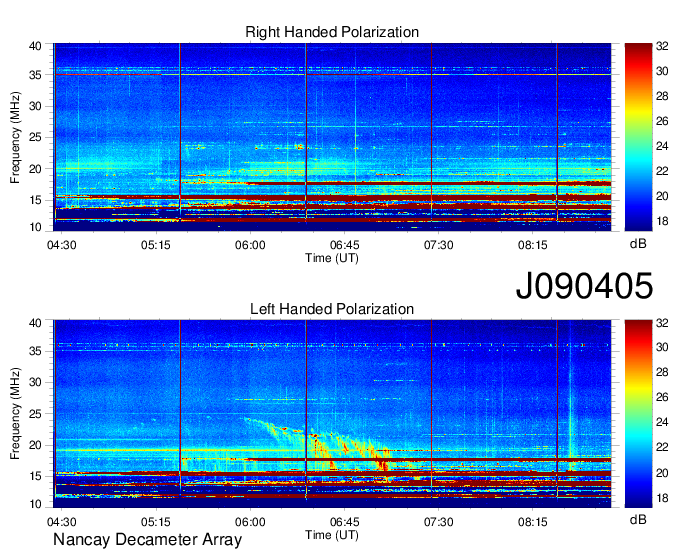This screenshot has width=680, height=552.
Task: Click the 10 MHz tick of Left Handed plot
Action: 35,504
